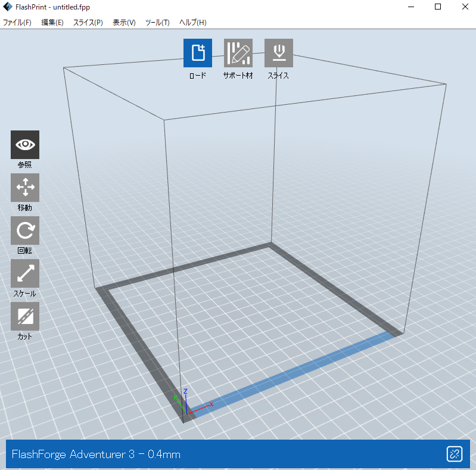Select the カット cut tool
The image size is (476, 470).
(25, 316)
